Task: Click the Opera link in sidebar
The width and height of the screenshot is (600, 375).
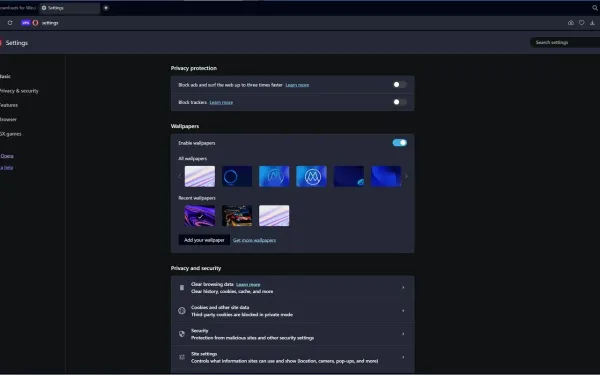Action: (x=7, y=156)
